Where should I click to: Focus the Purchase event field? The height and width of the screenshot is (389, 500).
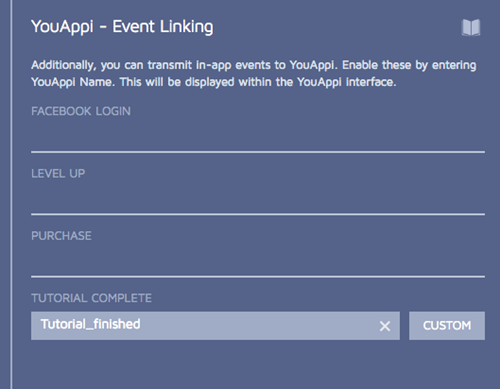(258, 262)
